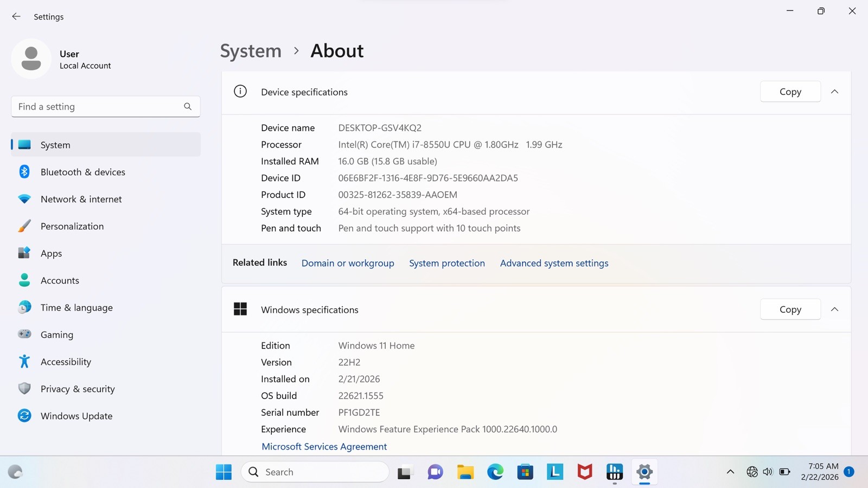The image size is (868, 488).
Task: Open Microsoft Store from the taskbar
Action: coord(525,472)
